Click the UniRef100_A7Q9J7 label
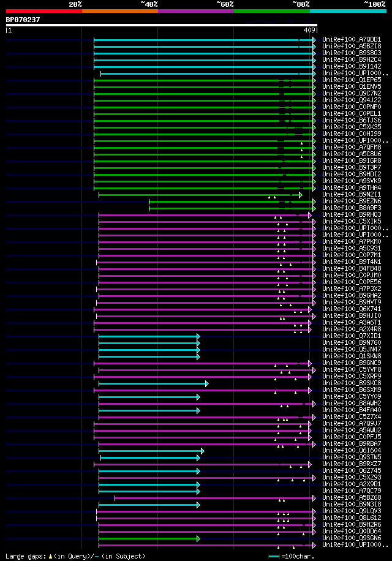Screen dimensions: 392x561 pyautogui.click(x=352, y=424)
